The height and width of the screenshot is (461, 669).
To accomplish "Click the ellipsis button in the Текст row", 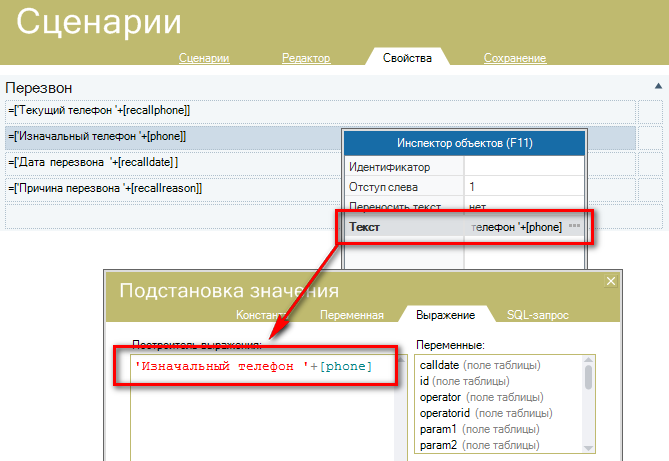I will [x=574, y=228].
